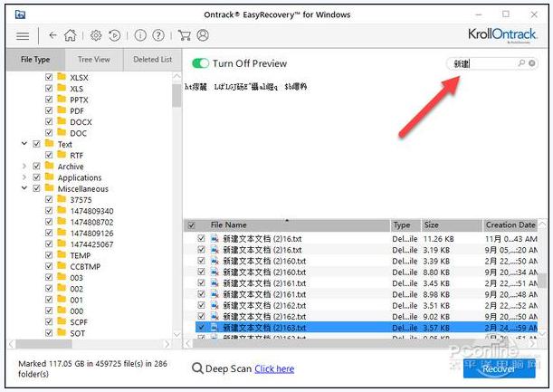This screenshot has width=553, height=392.
Task: Uncheck the PPTX folder checkbox
Action: click(49, 100)
